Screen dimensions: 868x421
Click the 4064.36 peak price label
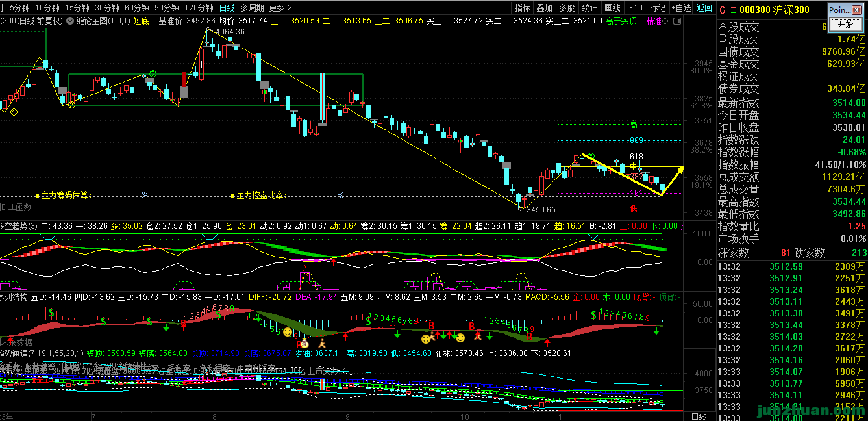pyautogui.click(x=229, y=32)
